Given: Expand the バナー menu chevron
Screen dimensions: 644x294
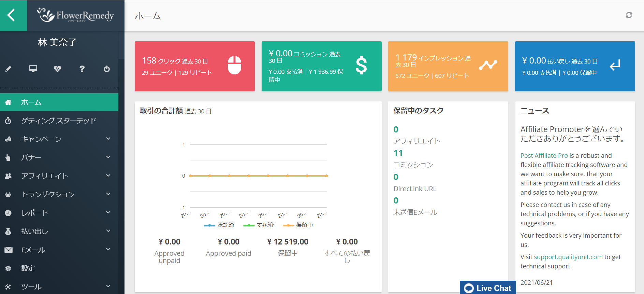Looking at the screenshot, I should coord(108,157).
